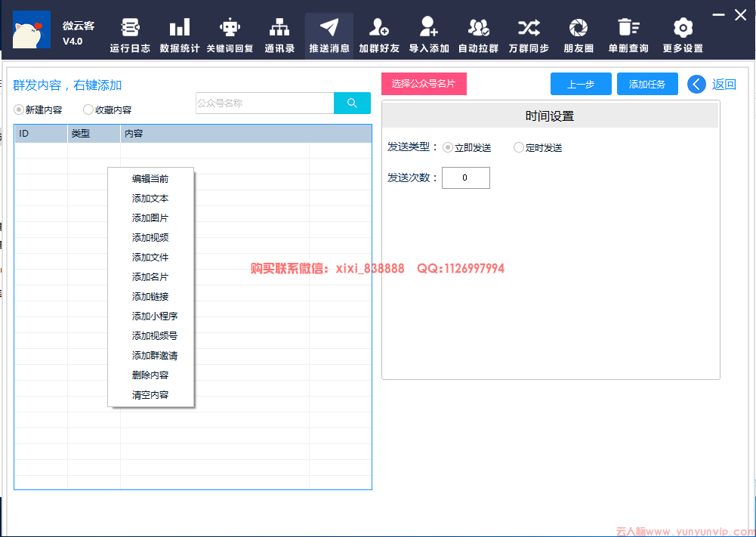This screenshot has height=537, width=756.
Task: Click the 类型 column header
Action: (94, 134)
